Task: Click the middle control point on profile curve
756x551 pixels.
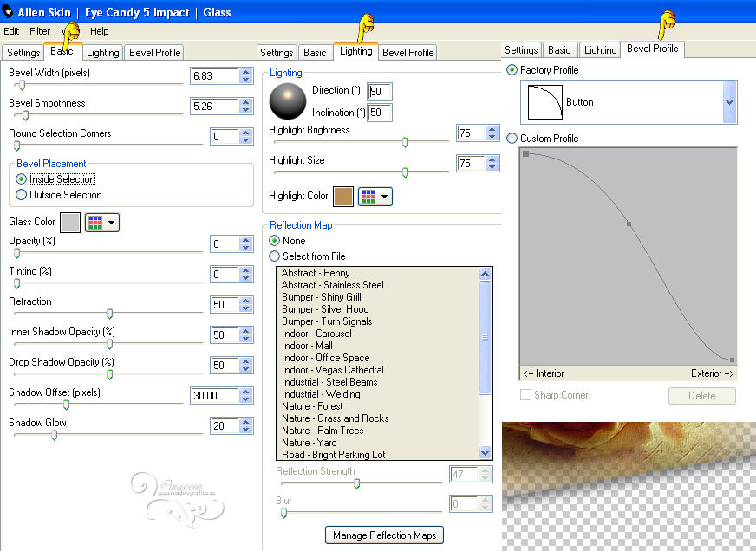Action: tap(629, 224)
